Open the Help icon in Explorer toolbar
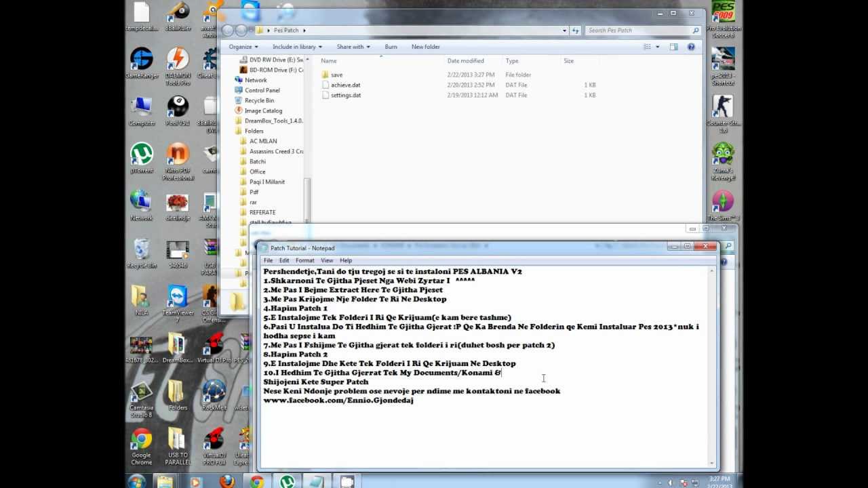This screenshot has height=488, width=868. (x=691, y=47)
